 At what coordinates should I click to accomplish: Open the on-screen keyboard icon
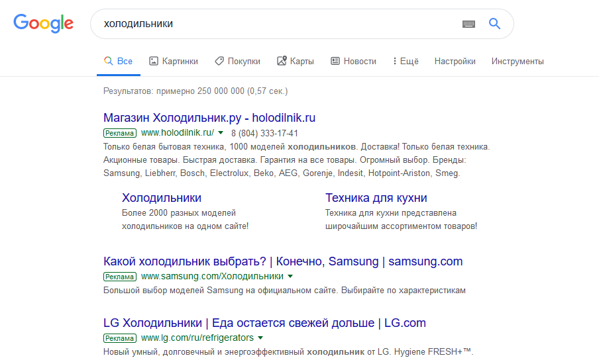coord(468,24)
